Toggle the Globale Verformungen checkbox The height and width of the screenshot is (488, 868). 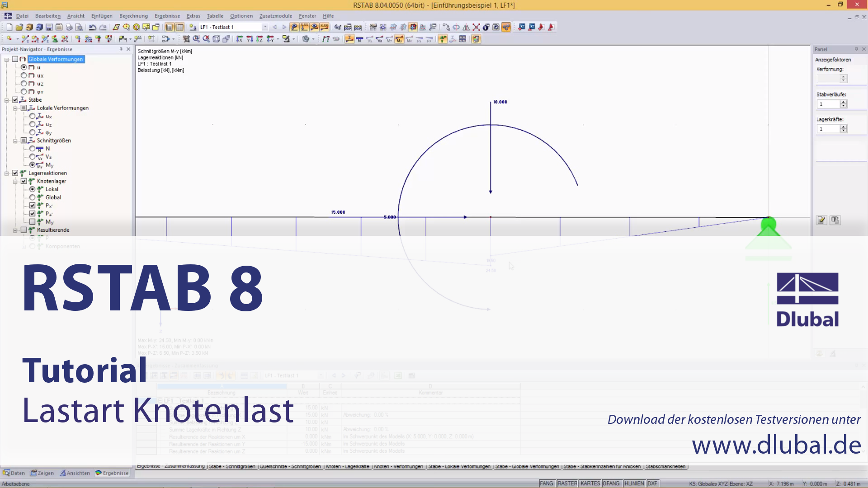(15, 59)
